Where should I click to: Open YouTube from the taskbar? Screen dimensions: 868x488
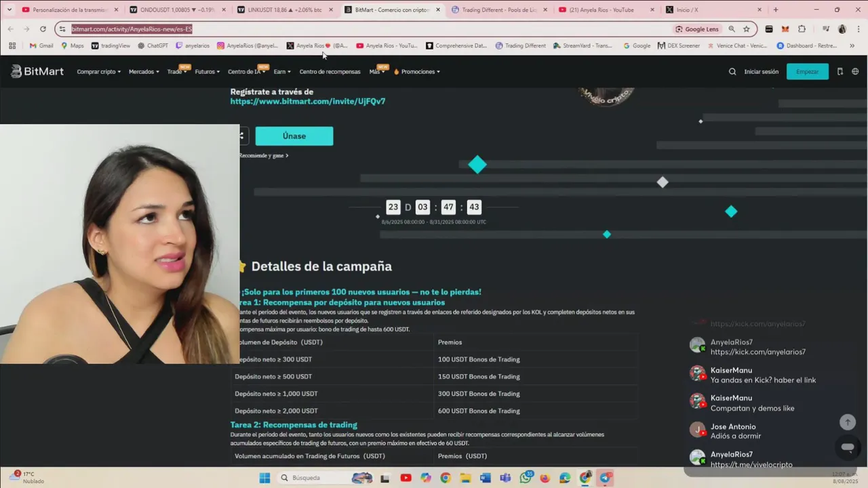coord(406,478)
